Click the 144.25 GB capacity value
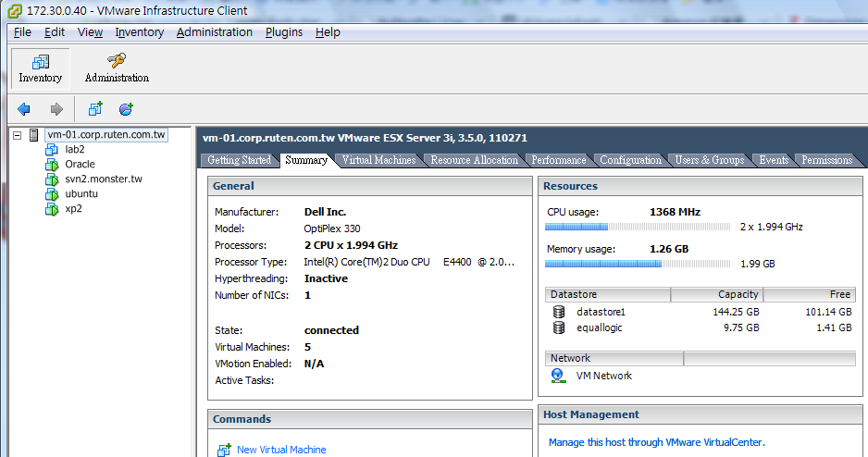This screenshot has height=457, width=868. (736, 312)
